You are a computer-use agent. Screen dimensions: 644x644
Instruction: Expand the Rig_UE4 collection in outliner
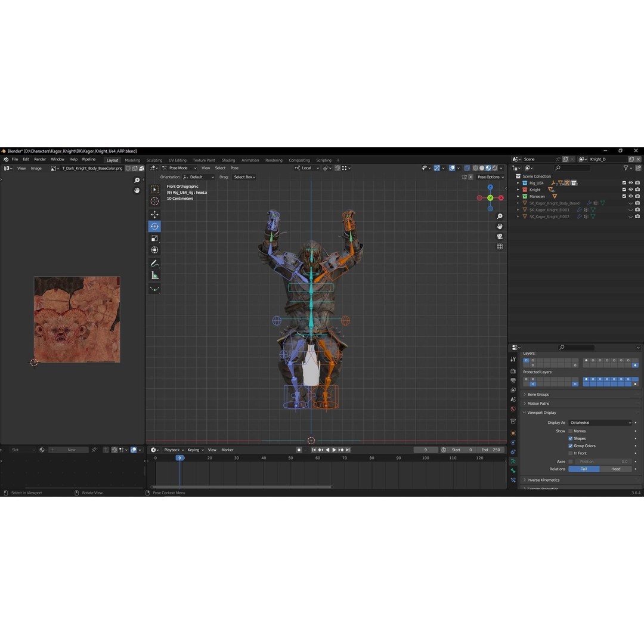click(x=518, y=183)
